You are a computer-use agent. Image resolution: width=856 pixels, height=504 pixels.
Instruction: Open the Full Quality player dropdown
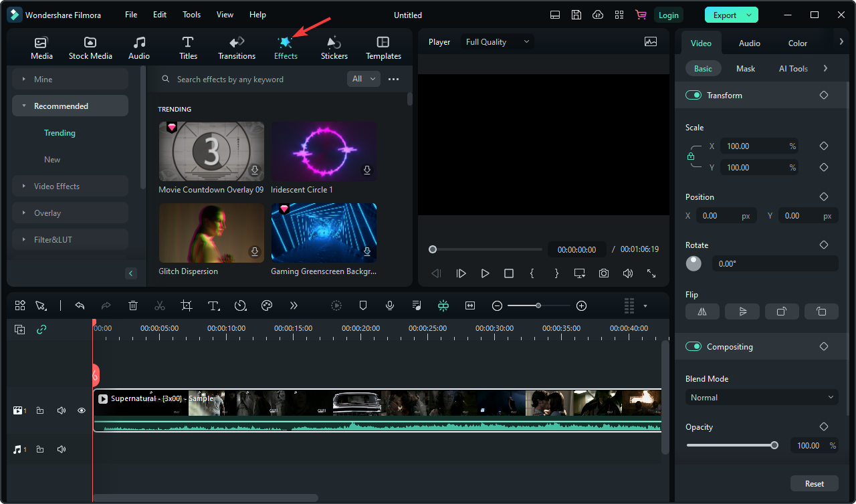(x=498, y=42)
